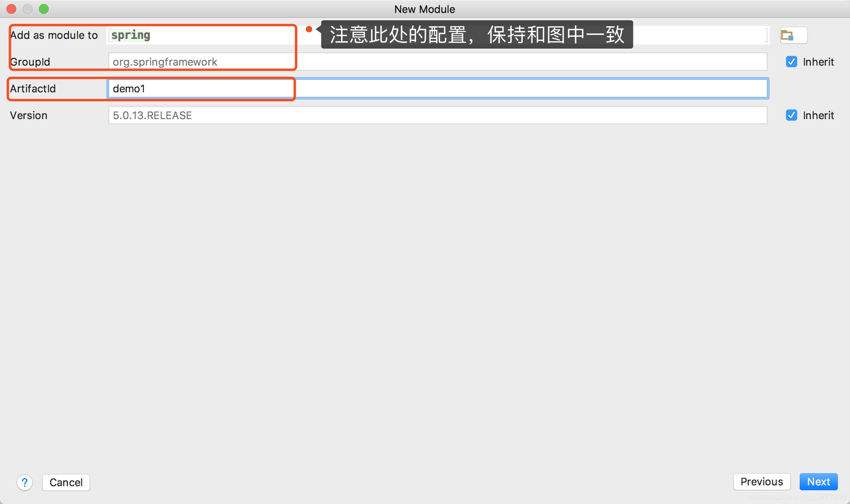Click the Cancel button to dismiss
Screen dimensions: 850x504
[66, 482]
